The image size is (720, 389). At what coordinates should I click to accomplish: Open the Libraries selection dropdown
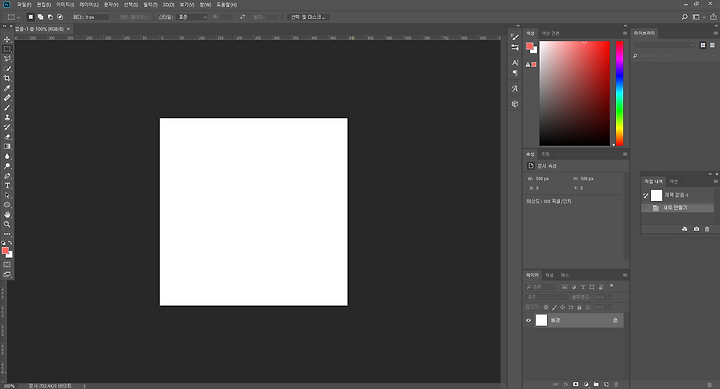(664, 45)
